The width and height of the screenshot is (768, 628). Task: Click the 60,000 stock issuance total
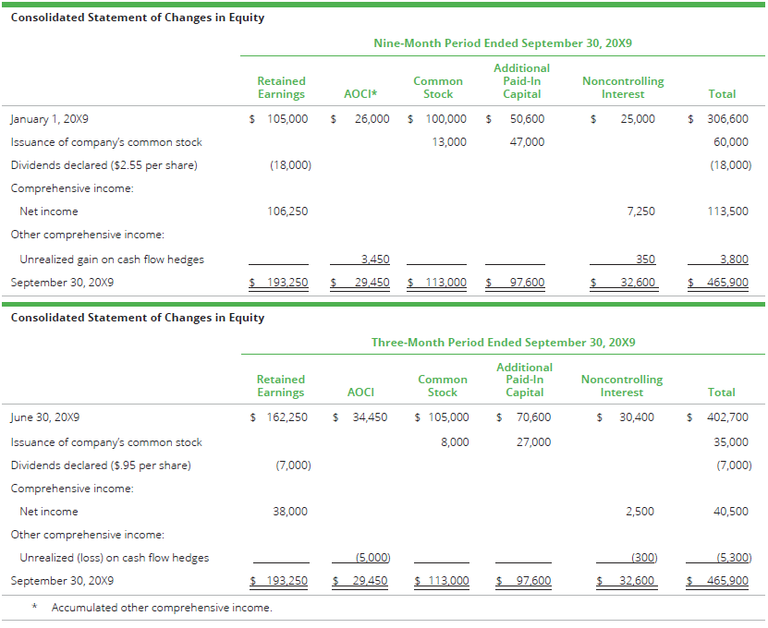click(x=730, y=142)
